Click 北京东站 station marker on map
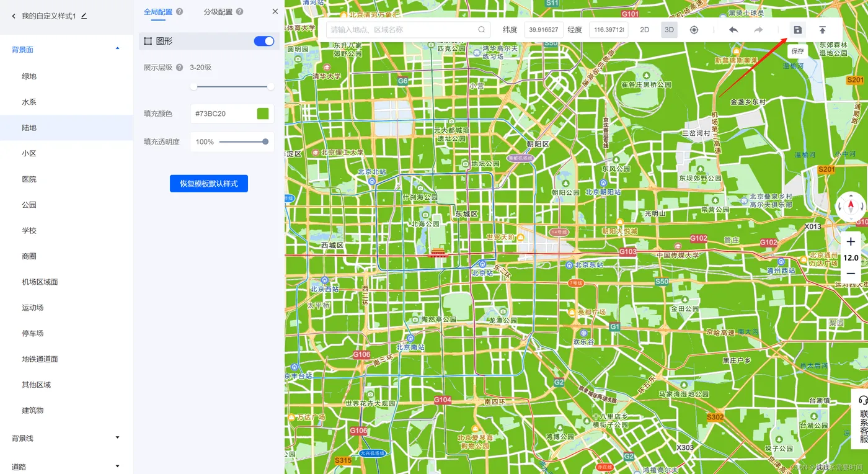Viewport: 868px width, 474px height. (569, 265)
